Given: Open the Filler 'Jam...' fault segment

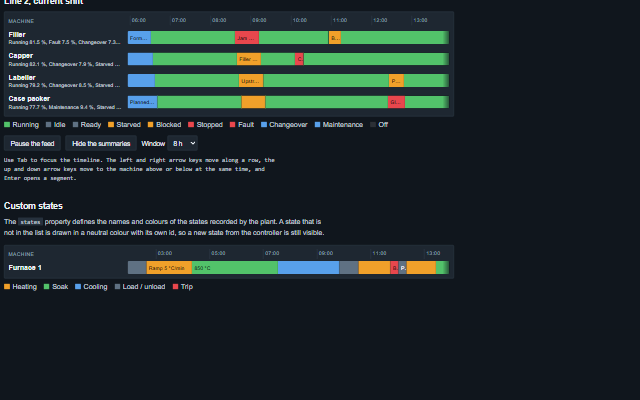Looking at the screenshot, I should (x=247, y=38).
